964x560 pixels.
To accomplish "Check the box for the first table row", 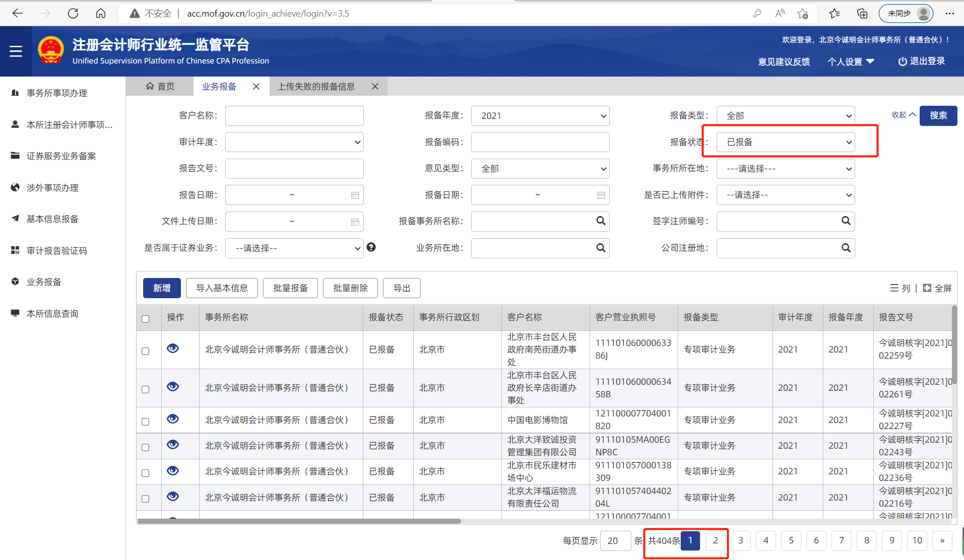I will (146, 351).
